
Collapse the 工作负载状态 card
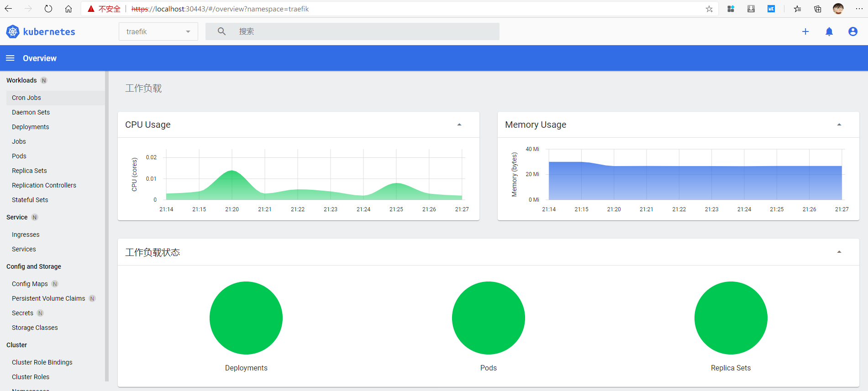click(x=839, y=252)
